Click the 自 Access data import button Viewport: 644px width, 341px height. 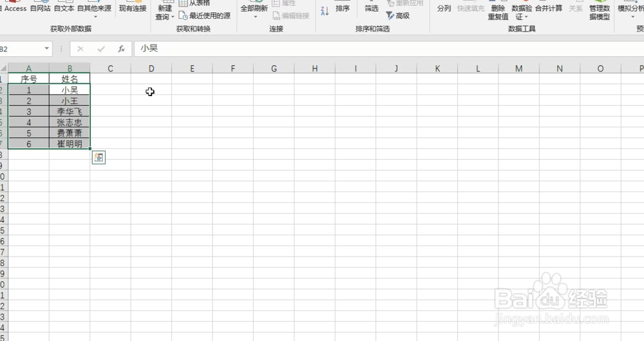(13, 8)
